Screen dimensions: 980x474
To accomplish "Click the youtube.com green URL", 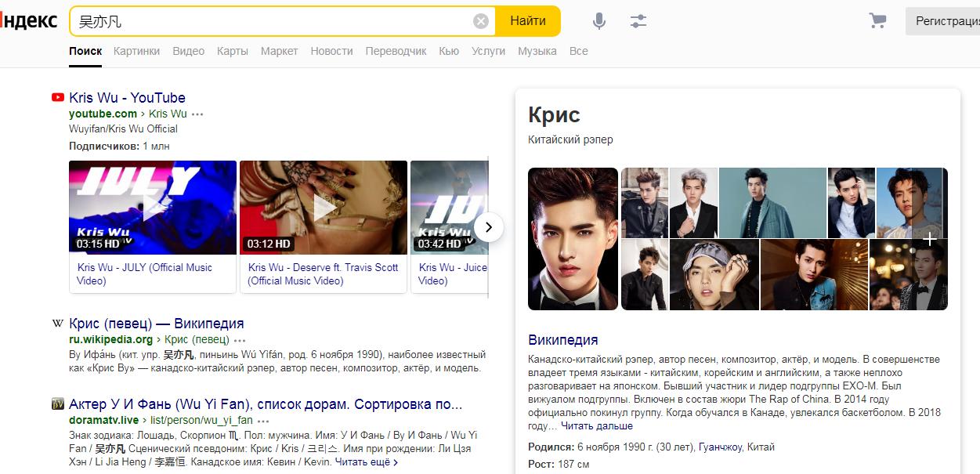I will click(x=103, y=114).
